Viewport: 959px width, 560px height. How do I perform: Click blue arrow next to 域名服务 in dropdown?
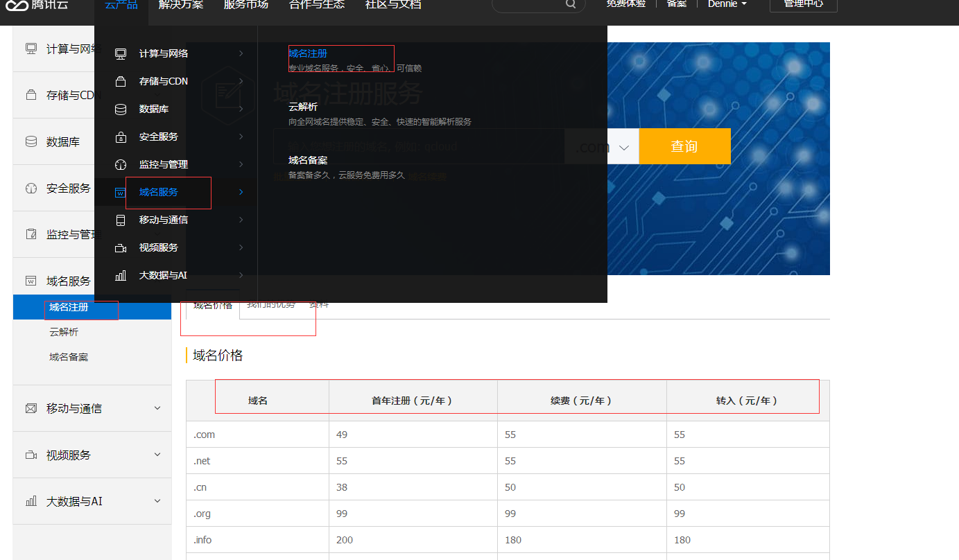(241, 192)
